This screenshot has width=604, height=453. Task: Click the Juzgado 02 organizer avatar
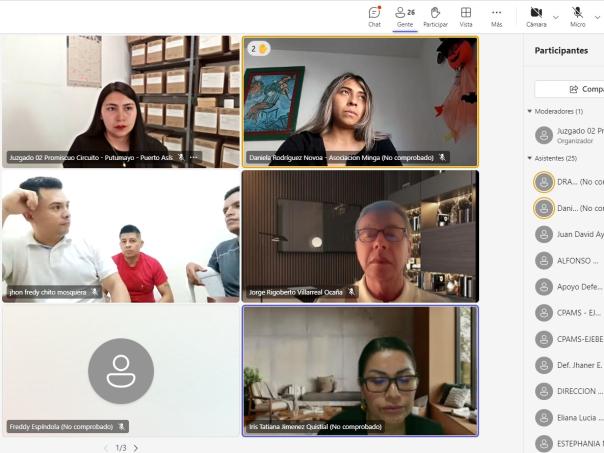(x=544, y=135)
